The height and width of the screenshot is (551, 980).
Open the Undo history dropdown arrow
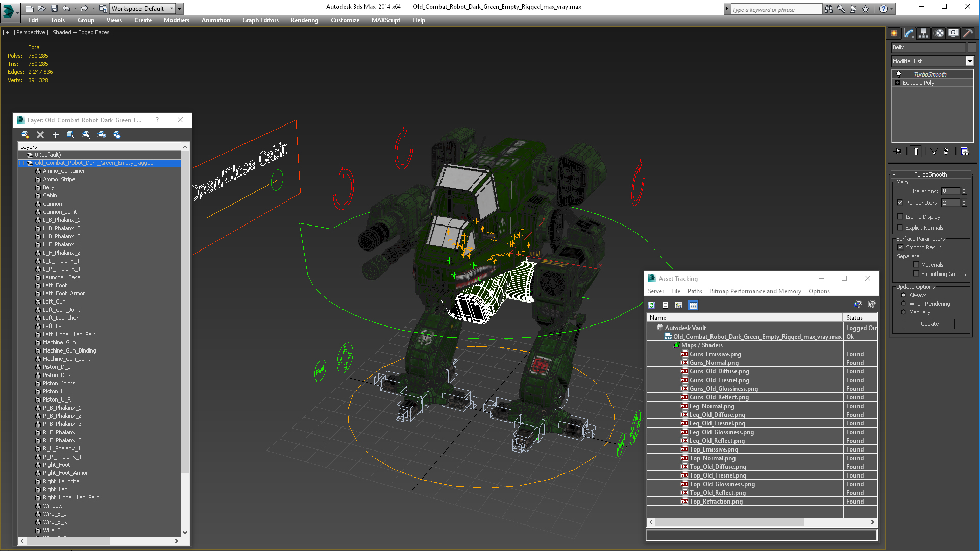click(x=75, y=9)
